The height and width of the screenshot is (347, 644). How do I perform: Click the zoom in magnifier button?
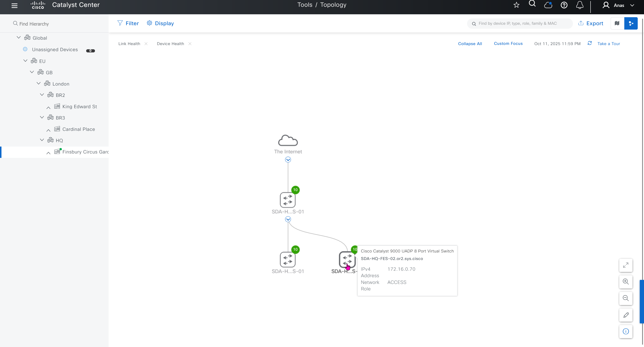click(626, 282)
